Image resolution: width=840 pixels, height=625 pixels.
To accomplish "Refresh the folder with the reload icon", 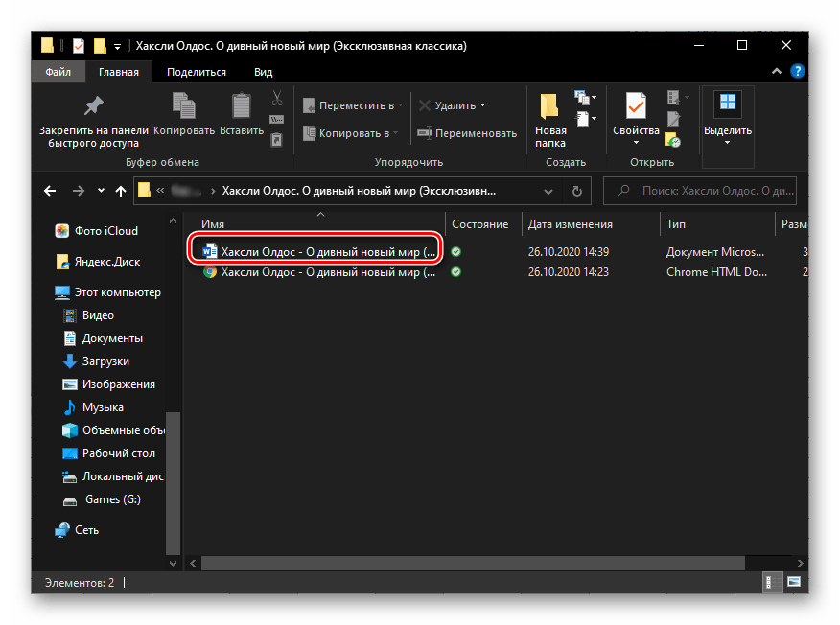I will [577, 191].
